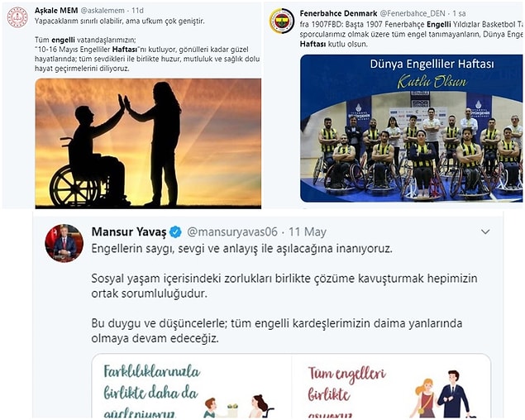
Task: Open the @Fenerbahce_DEN handle link
Action: (413, 13)
